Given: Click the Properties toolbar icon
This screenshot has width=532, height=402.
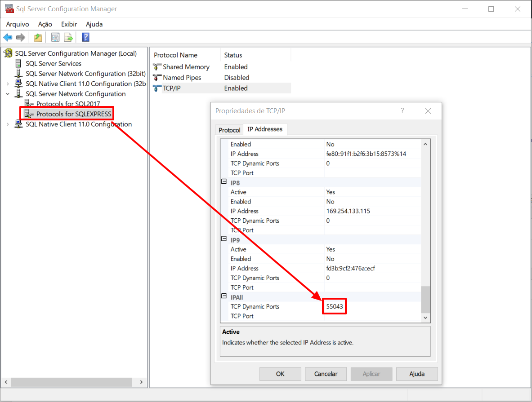Looking at the screenshot, I should coord(55,37).
